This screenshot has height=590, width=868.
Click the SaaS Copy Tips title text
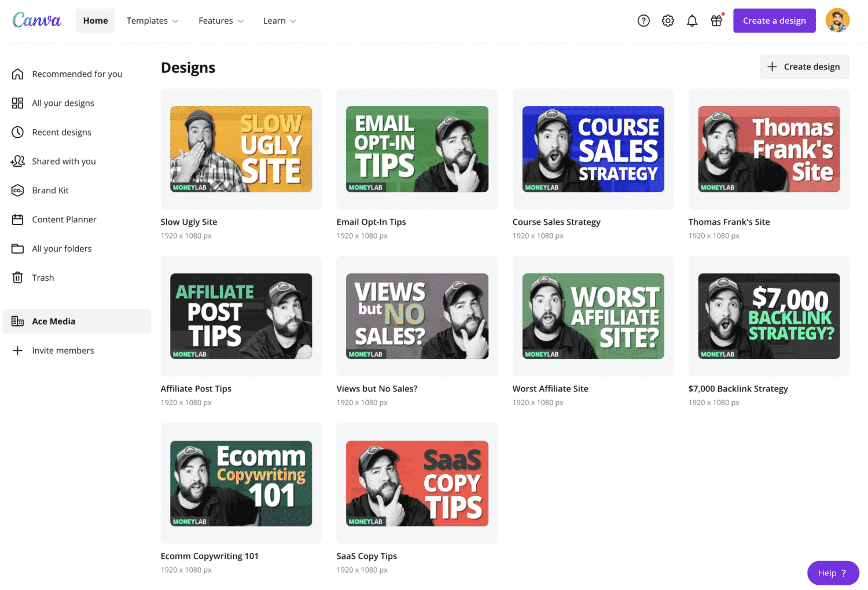coord(367,556)
